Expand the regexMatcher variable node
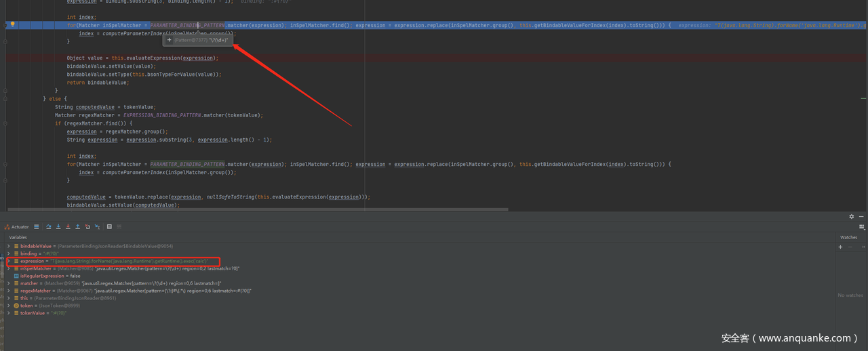Viewport: 868px width, 351px height. coord(9,291)
